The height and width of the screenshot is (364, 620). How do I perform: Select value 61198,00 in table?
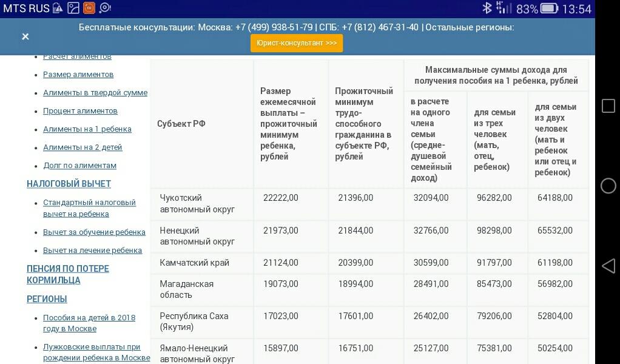(x=554, y=263)
